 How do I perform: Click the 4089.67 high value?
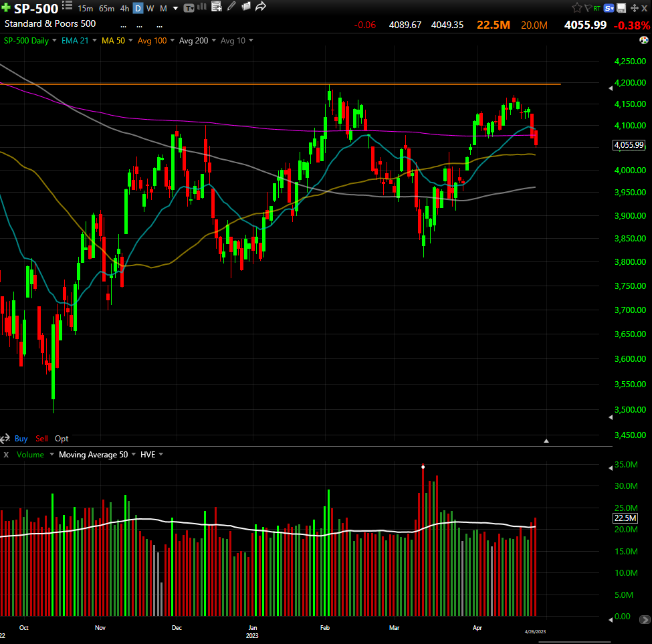[405, 25]
